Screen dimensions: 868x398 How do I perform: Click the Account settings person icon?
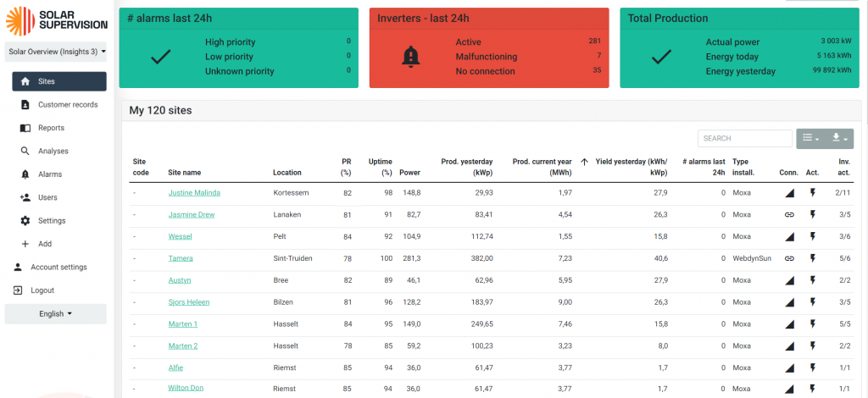18,267
